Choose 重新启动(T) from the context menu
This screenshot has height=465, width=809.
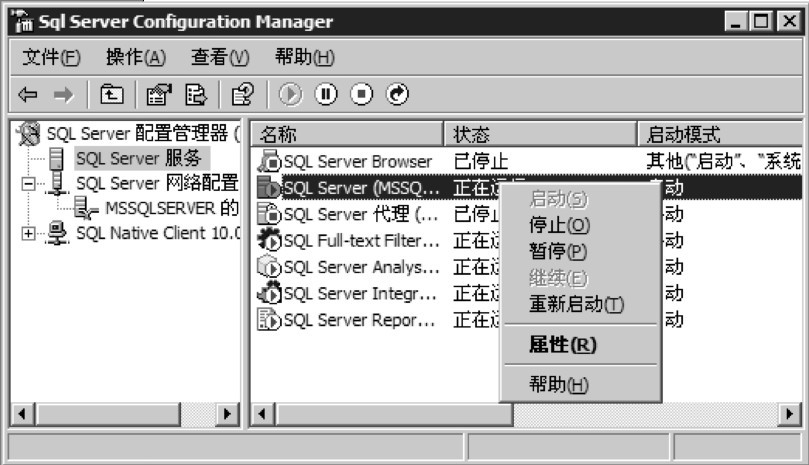580,304
